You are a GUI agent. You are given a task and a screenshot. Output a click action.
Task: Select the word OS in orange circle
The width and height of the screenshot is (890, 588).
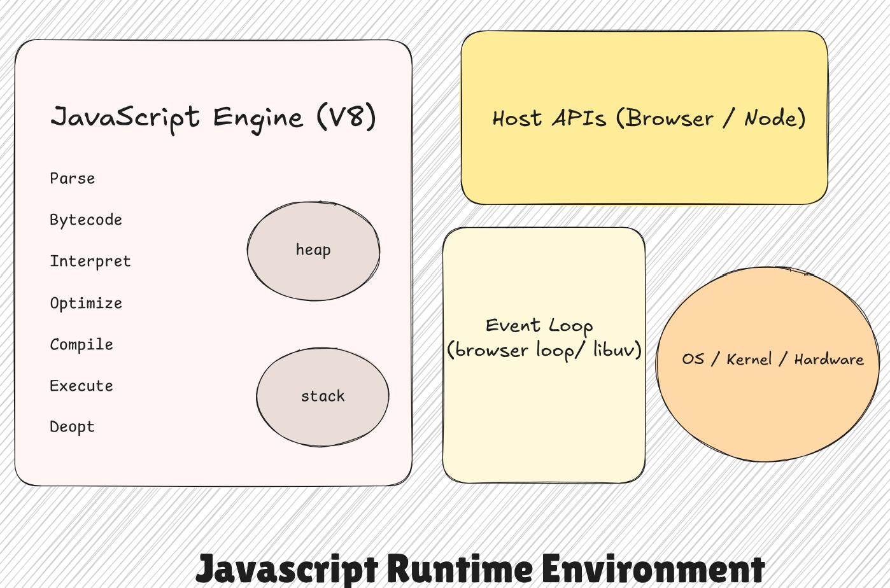[x=693, y=360]
